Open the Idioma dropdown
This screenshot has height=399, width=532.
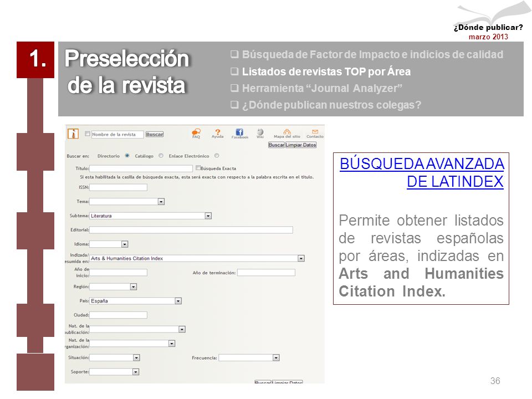(125, 244)
